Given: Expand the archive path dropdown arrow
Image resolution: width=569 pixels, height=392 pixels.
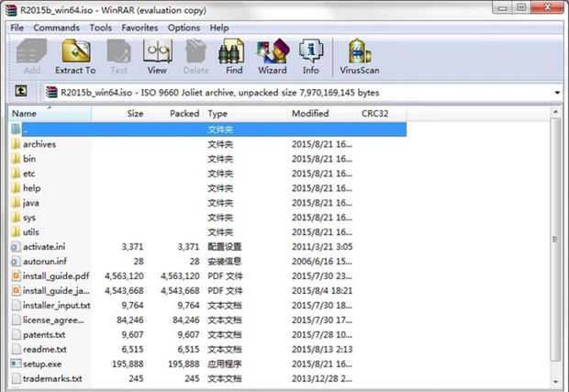Looking at the screenshot, I should (x=558, y=93).
